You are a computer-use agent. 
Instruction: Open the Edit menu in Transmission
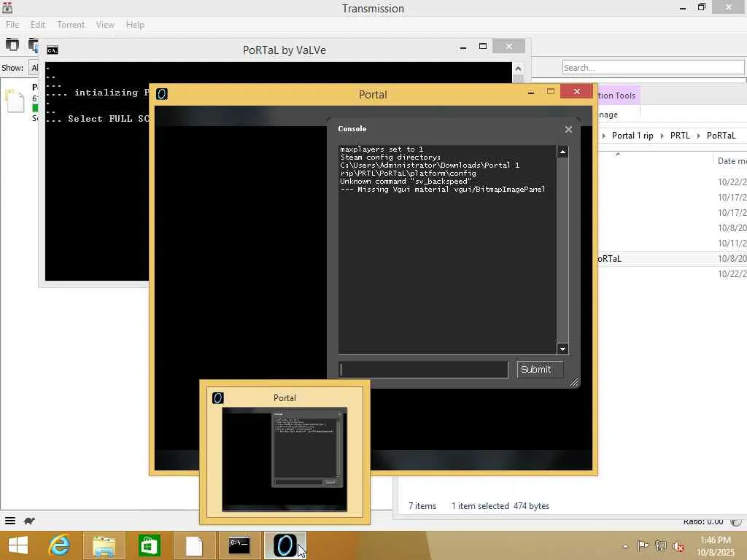(x=38, y=25)
